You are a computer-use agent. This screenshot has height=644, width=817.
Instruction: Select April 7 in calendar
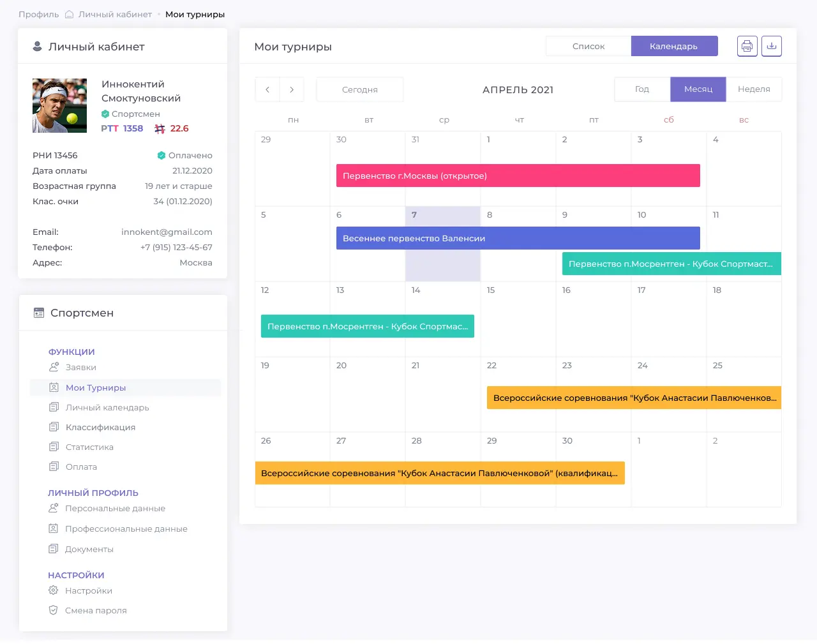pyautogui.click(x=443, y=244)
